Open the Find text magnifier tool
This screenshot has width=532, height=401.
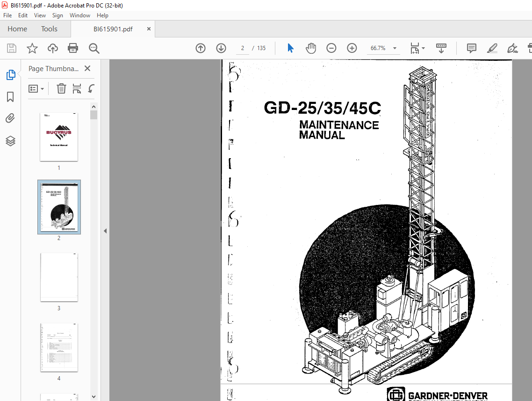[94, 48]
